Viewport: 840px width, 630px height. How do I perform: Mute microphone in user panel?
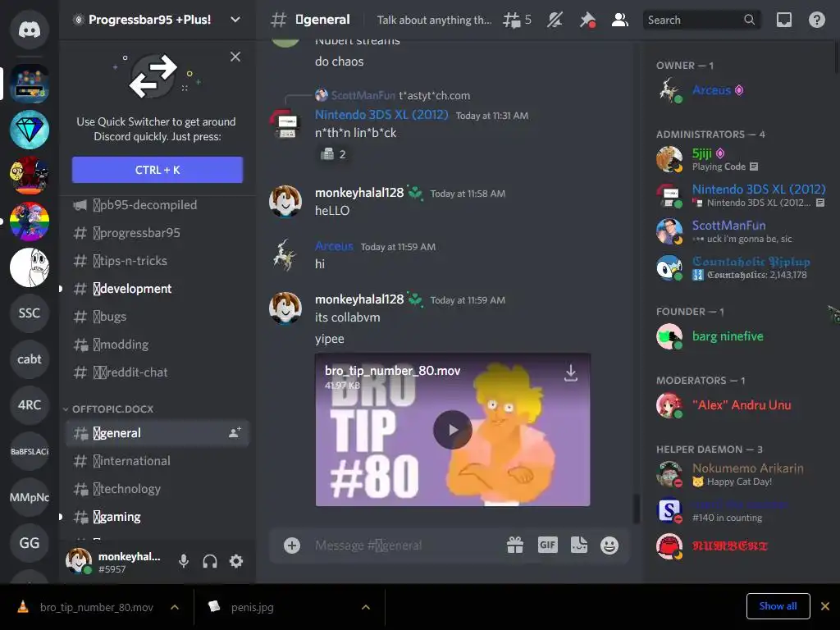tap(183, 561)
